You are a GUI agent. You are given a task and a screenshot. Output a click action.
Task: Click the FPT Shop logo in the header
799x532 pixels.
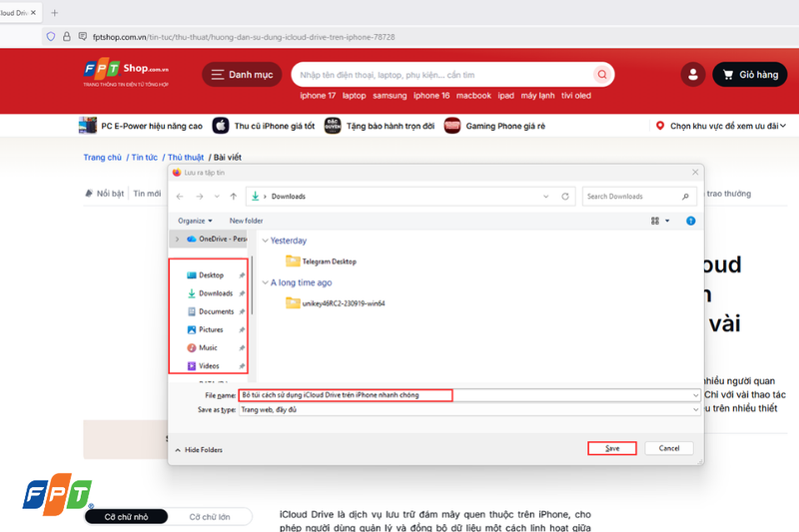coord(126,72)
